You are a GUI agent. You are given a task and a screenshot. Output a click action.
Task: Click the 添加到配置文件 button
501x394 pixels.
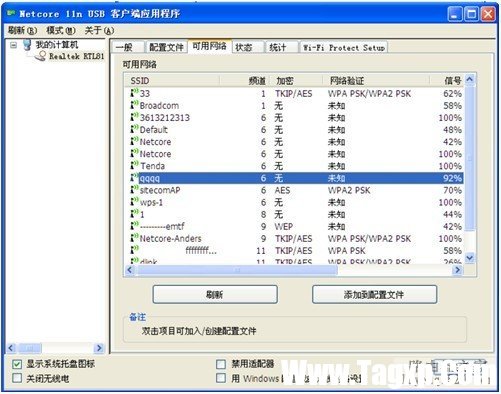point(374,294)
